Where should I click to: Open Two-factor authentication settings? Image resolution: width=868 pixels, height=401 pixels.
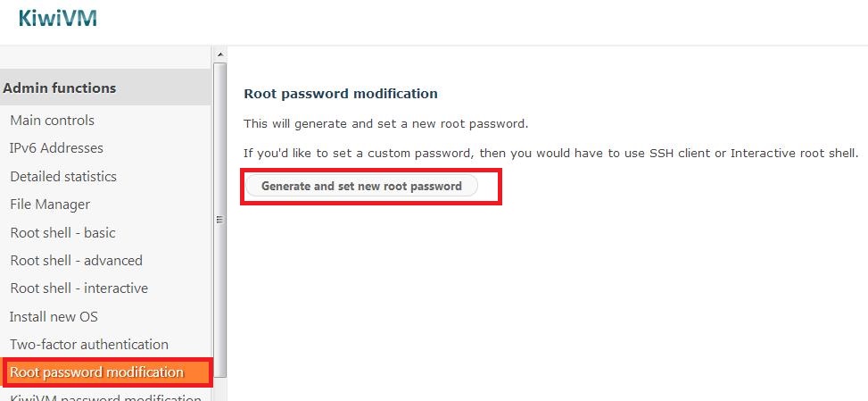(88, 345)
